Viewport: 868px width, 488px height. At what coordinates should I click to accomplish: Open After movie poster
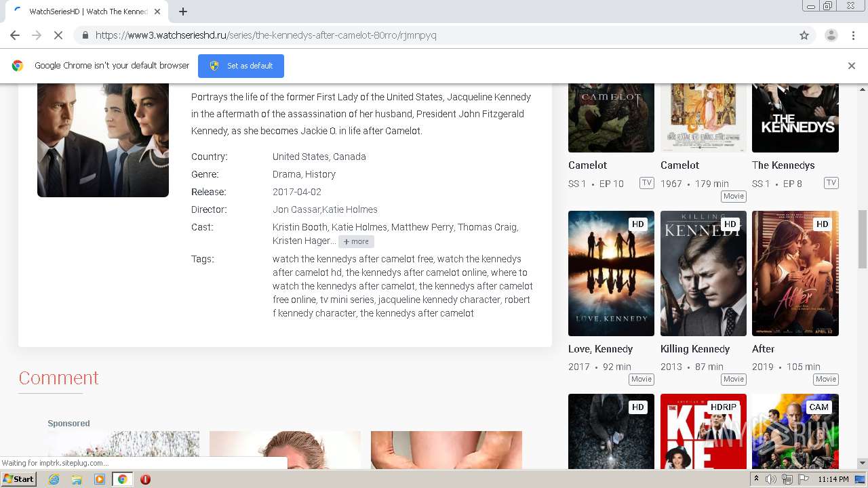[x=795, y=273]
